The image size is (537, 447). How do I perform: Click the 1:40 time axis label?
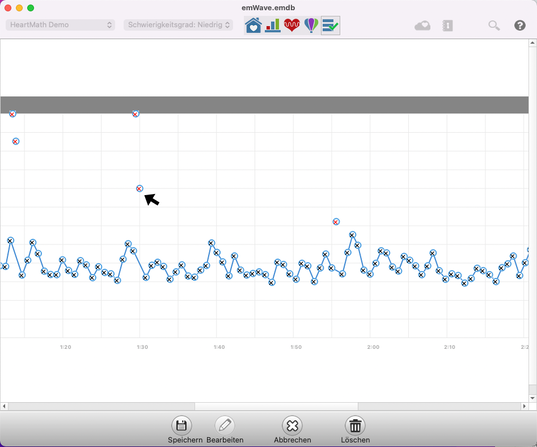pos(219,347)
